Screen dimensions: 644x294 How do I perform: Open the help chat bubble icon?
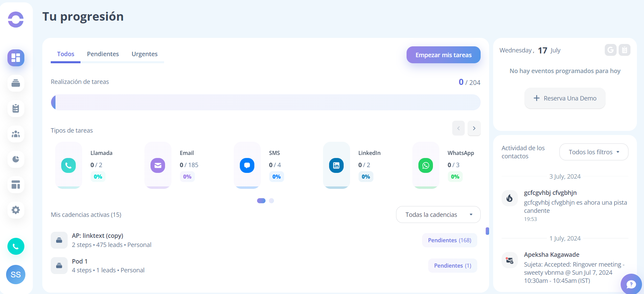pyautogui.click(x=631, y=284)
